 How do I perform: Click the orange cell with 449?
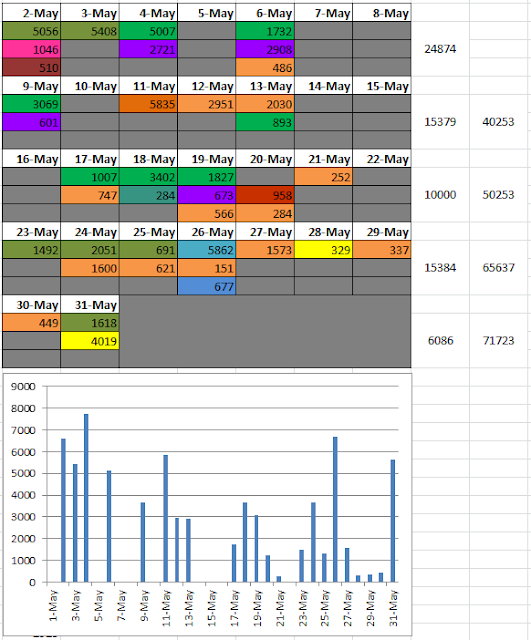point(31,323)
